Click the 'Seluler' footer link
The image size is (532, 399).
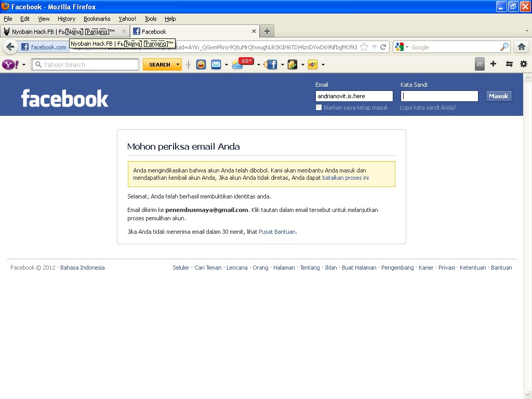pos(181,268)
